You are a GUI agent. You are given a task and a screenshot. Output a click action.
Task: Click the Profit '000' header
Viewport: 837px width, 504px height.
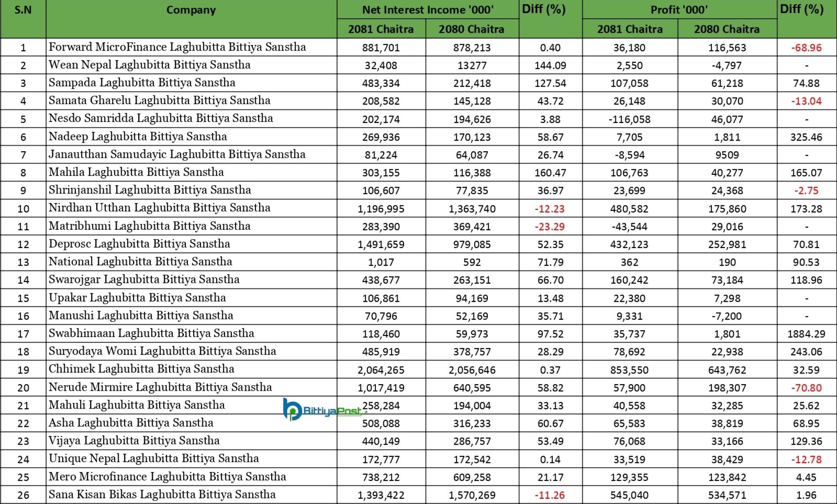pos(679,10)
